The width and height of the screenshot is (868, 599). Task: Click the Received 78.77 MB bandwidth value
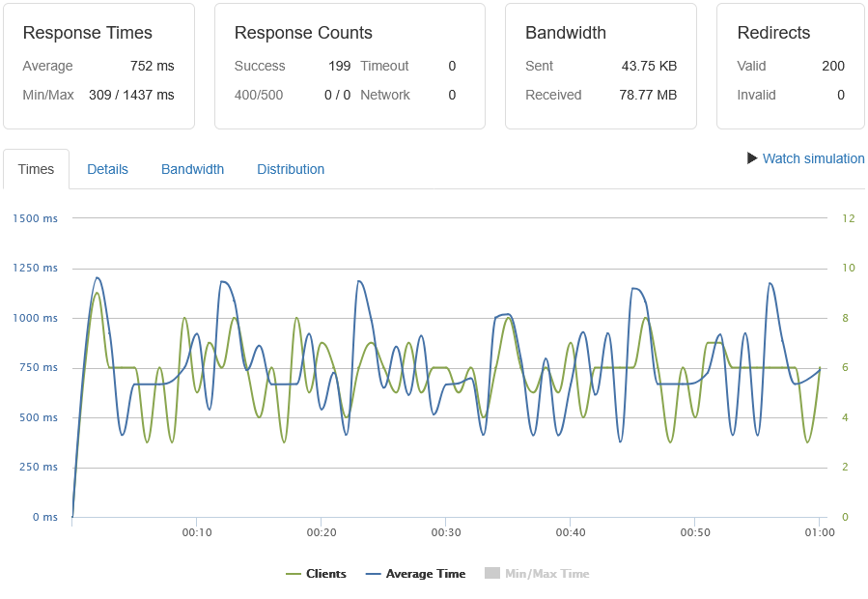tap(647, 95)
